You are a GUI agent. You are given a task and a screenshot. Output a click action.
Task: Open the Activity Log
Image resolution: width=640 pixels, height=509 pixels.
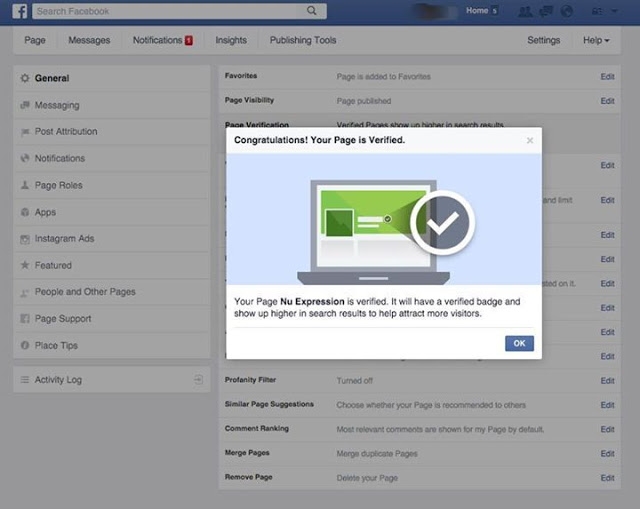[112, 380]
